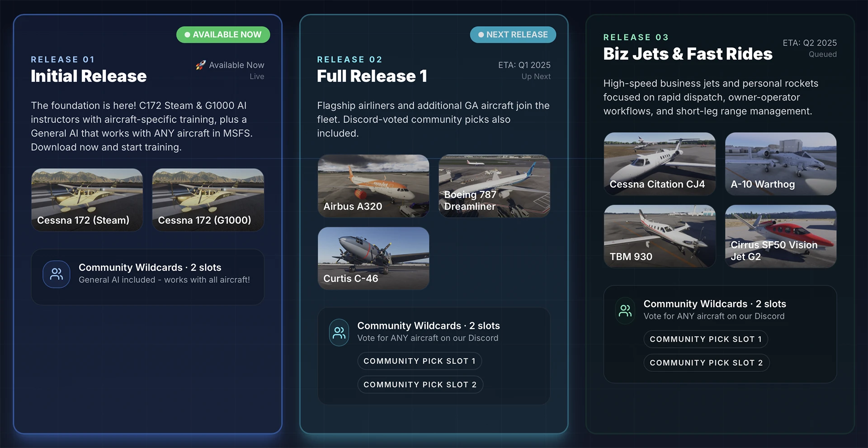Open the Cessna 172 (G1000) thumbnail

click(208, 200)
